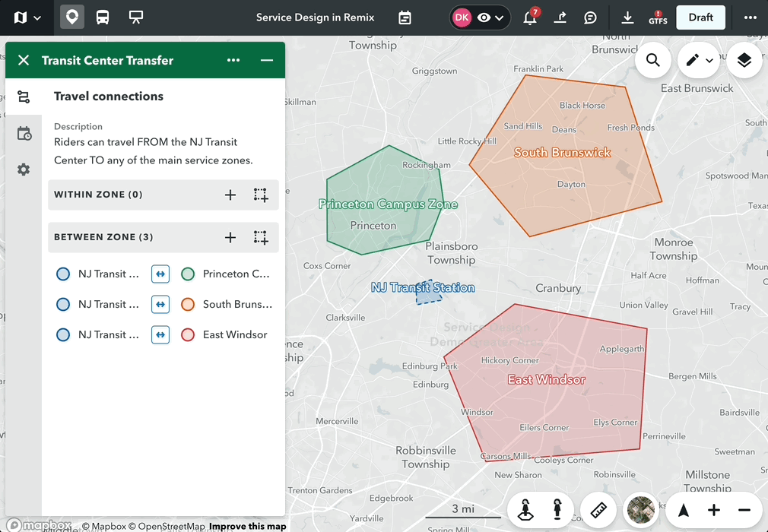Click the Draft button
Screen dimensions: 768x532
pos(700,17)
